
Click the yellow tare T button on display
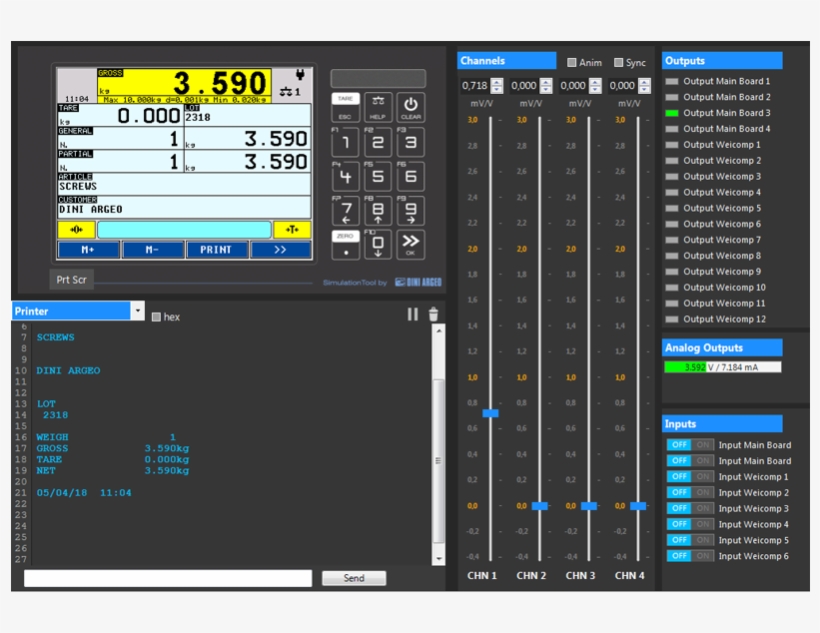[x=292, y=230]
